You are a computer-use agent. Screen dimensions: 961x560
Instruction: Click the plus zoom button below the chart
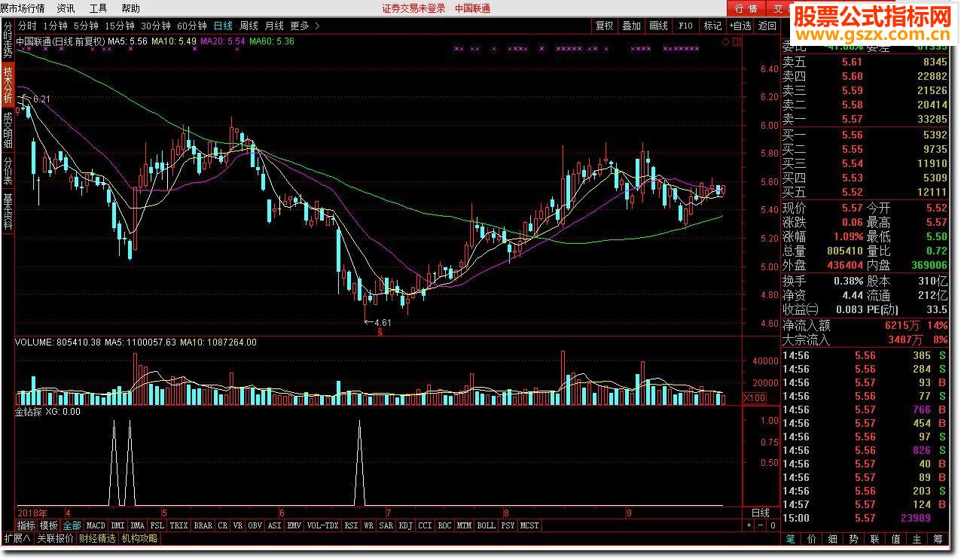pos(749,525)
